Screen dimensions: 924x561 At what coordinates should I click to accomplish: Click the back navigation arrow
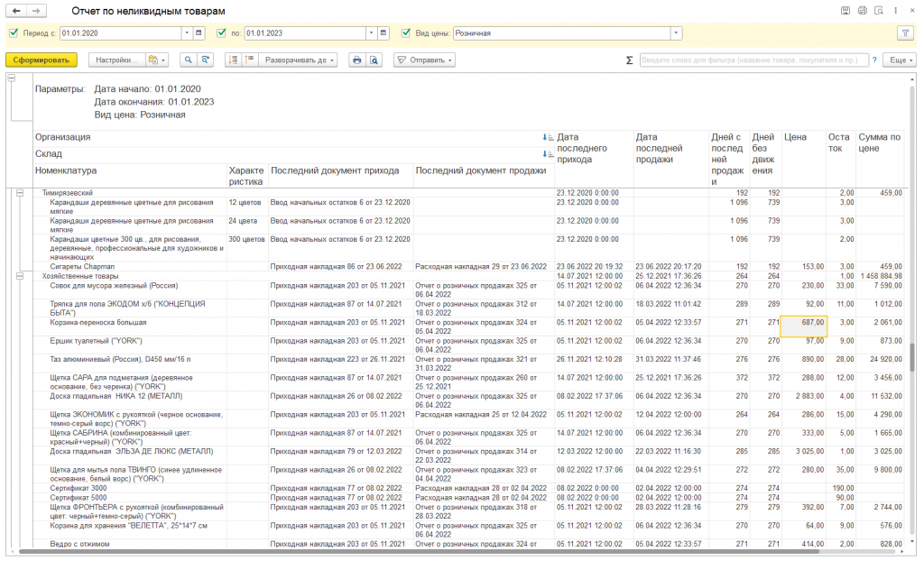pyautogui.click(x=15, y=10)
